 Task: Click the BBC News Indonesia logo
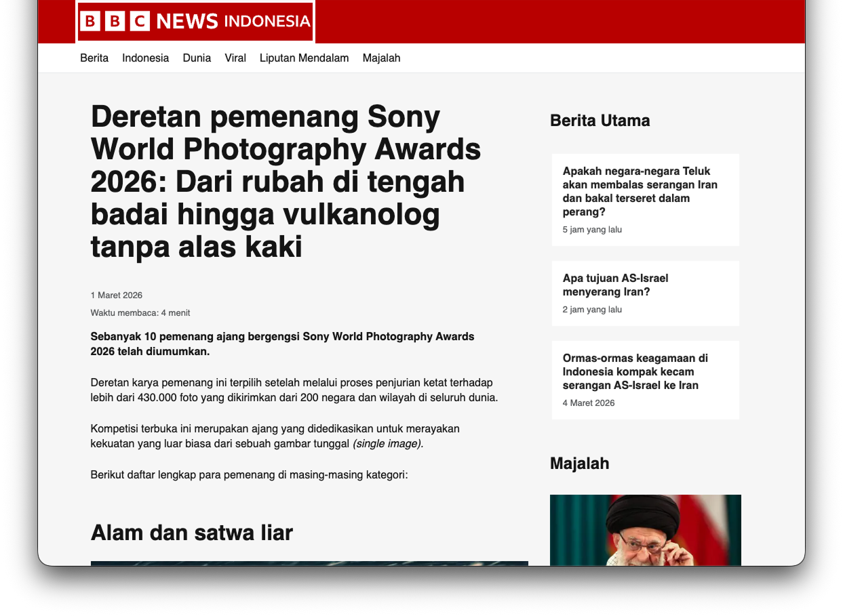(195, 21)
